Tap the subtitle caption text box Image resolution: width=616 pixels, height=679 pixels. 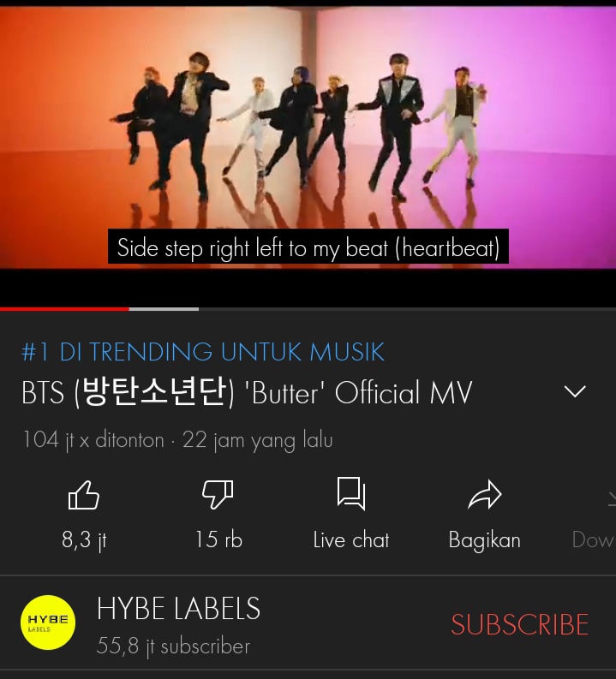308,247
